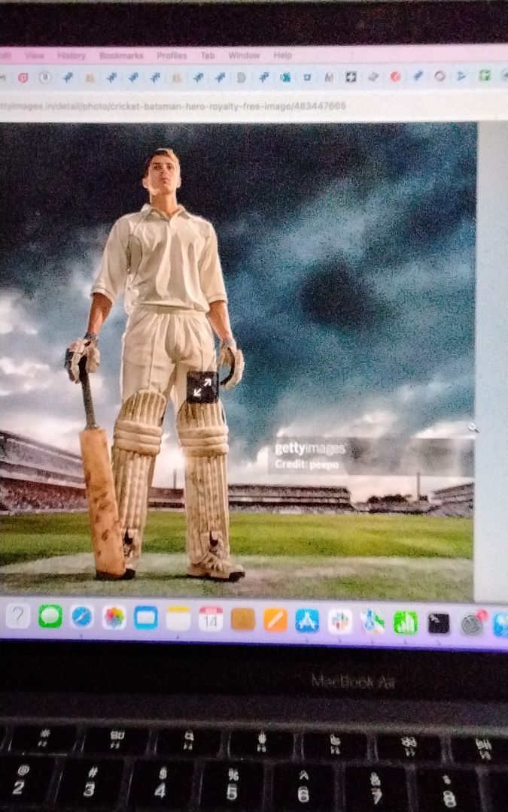The height and width of the screenshot is (812, 508).
Task: Open the Profiles menu
Action: [172, 56]
